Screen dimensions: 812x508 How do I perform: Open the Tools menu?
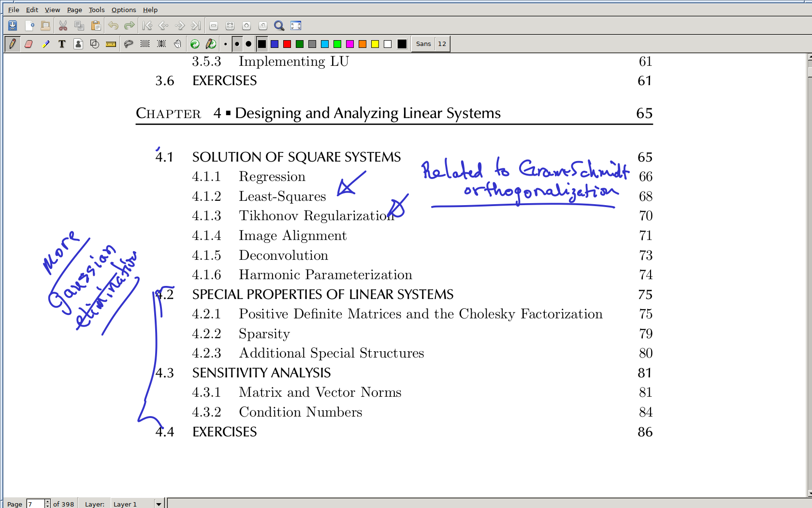pyautogui.click(x=96, y=10)
